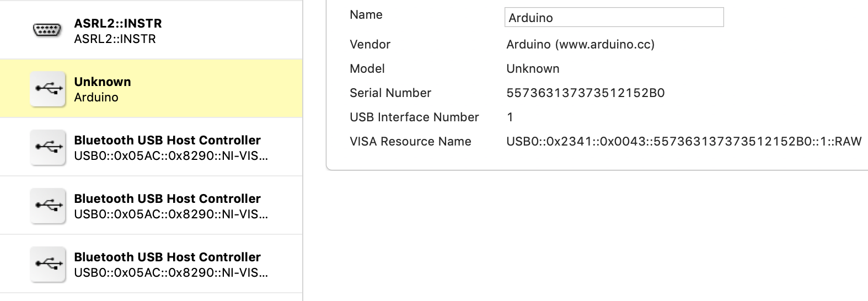Click the USB Interface Number value 1

pyautogui.click(x=510, y=117)
